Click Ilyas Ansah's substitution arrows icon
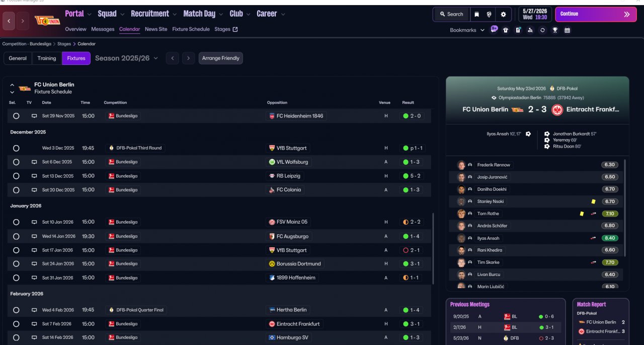644x345 pixels. pyautogui.click(x=594, y=238)
